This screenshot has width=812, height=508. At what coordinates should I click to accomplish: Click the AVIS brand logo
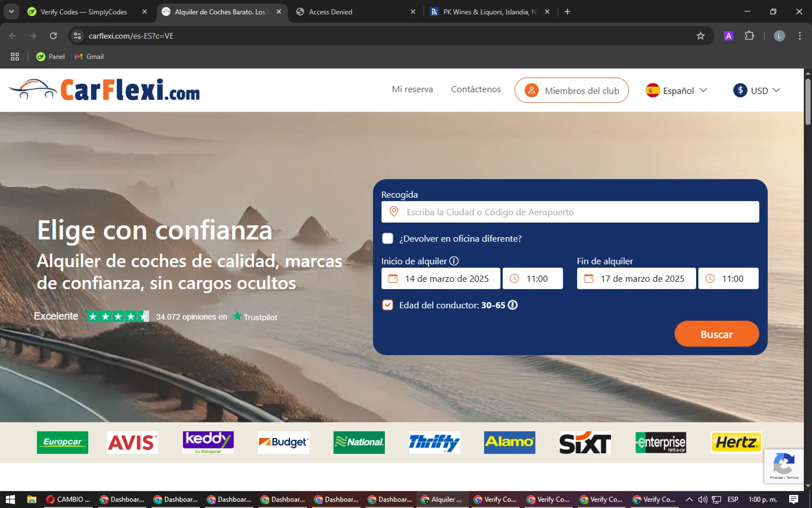tap(133, 442)
